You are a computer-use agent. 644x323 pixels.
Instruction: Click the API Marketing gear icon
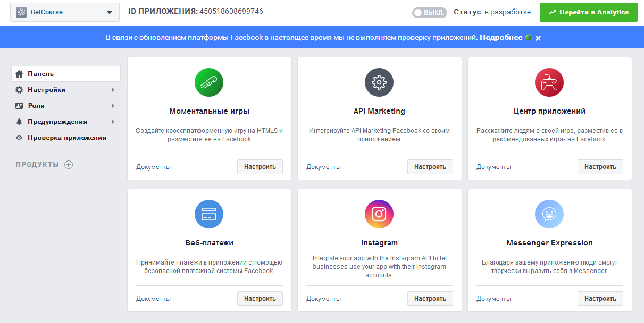point(379,82)
